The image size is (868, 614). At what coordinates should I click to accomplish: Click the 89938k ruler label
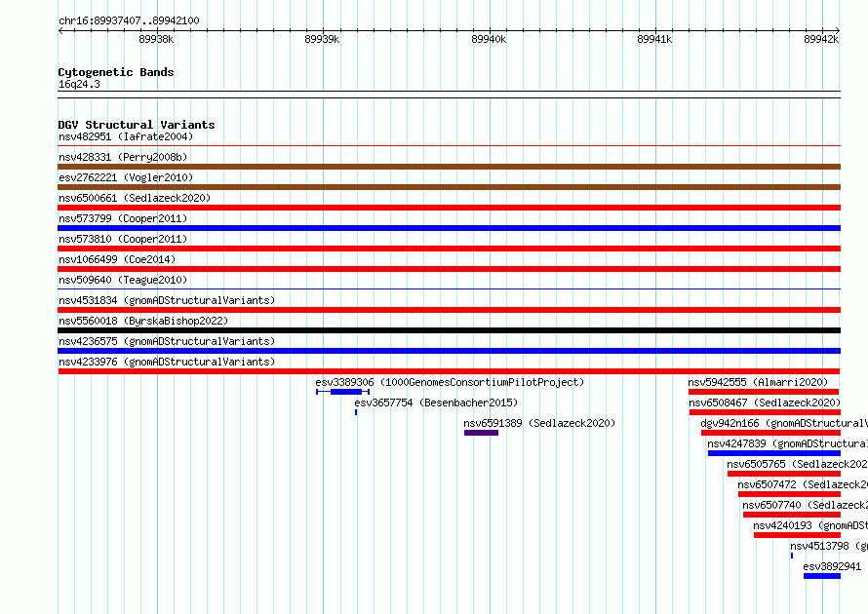[x=156, y=39]
